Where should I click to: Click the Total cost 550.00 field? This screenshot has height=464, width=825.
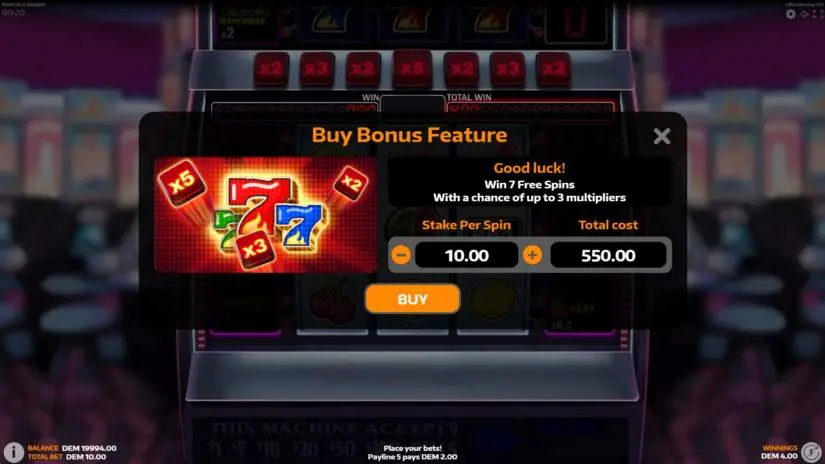point(608,255)
